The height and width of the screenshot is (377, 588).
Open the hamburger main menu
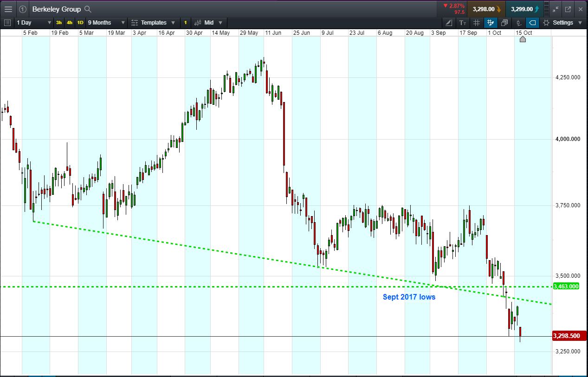[8, 9]
